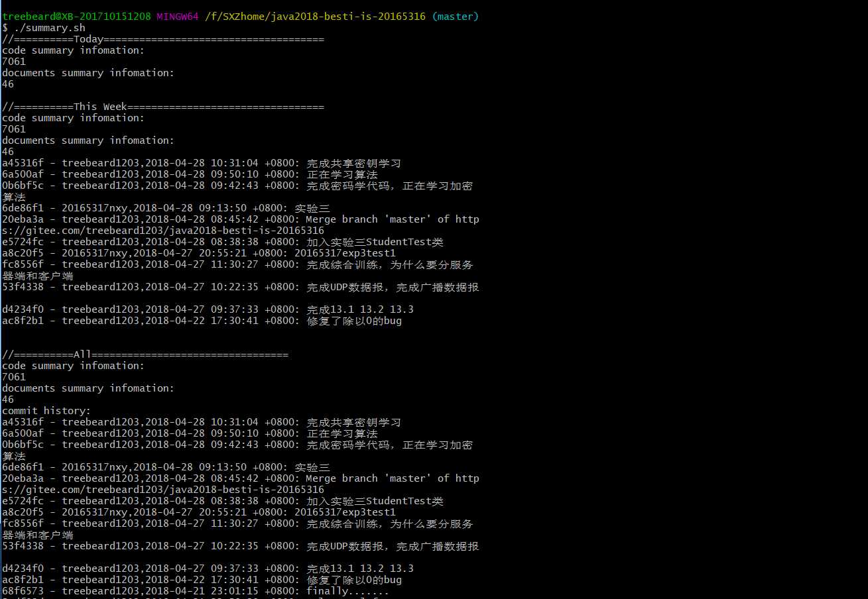Viewport: 868px width, 599px height.
Task: Click the 'commit history:' line
Action: (x=46, y=411)
